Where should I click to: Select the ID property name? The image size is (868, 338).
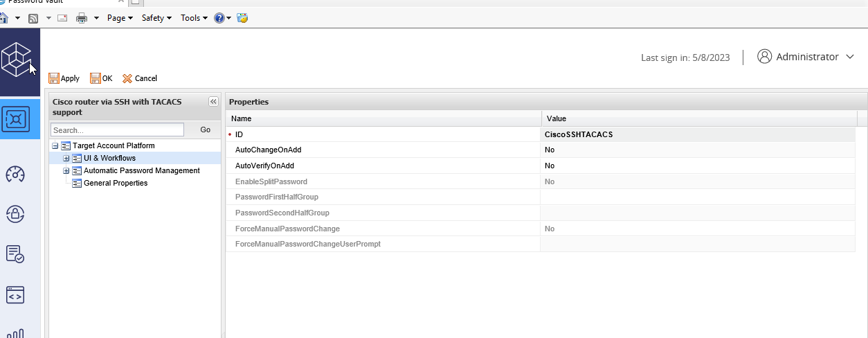point(239,134)
